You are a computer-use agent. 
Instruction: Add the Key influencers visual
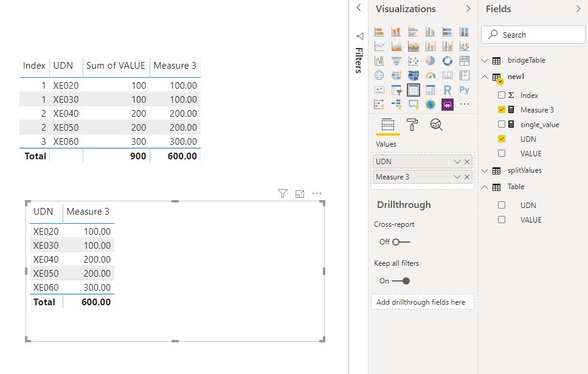[x=379, y=104]
